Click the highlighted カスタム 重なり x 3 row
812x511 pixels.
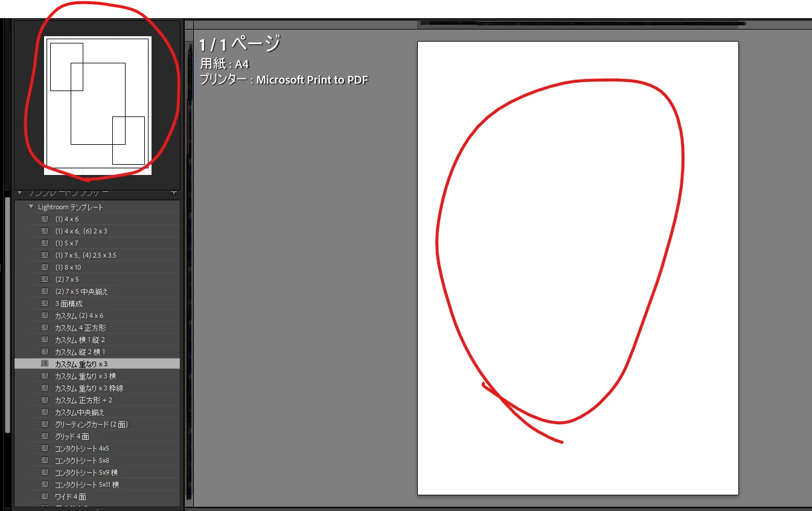click(97, 364)
